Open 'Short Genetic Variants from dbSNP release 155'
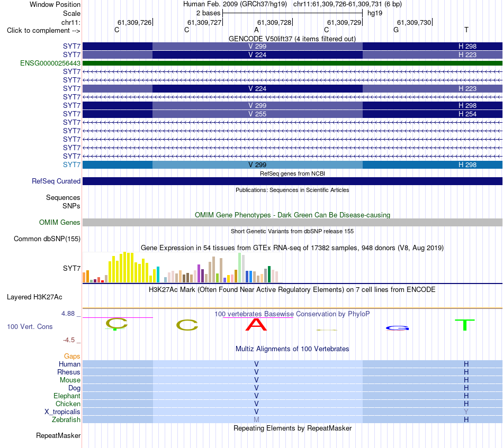 [292, 231]
